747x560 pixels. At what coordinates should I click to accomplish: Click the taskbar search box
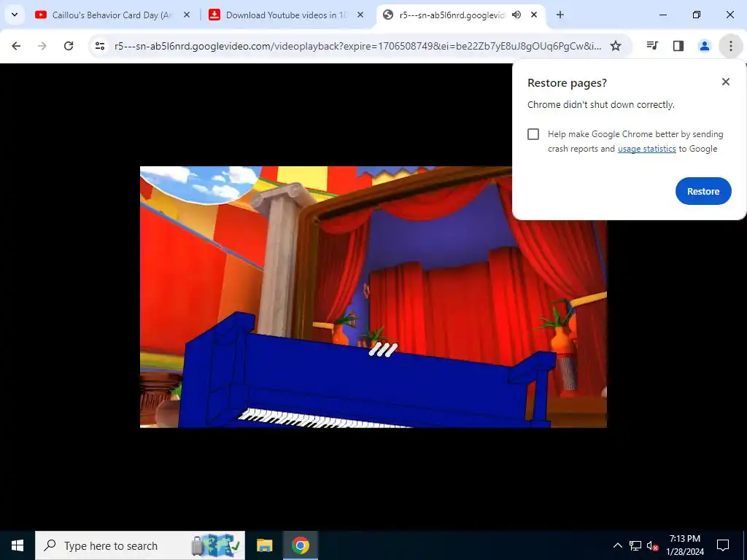point(140,545)
